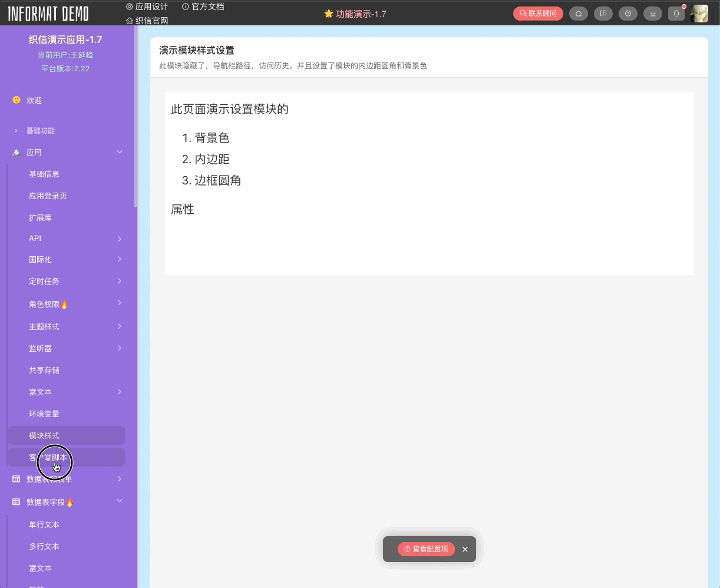Open the 官方文档 link
This screenshot has width=720, height=588.
[x=203, y=6]
